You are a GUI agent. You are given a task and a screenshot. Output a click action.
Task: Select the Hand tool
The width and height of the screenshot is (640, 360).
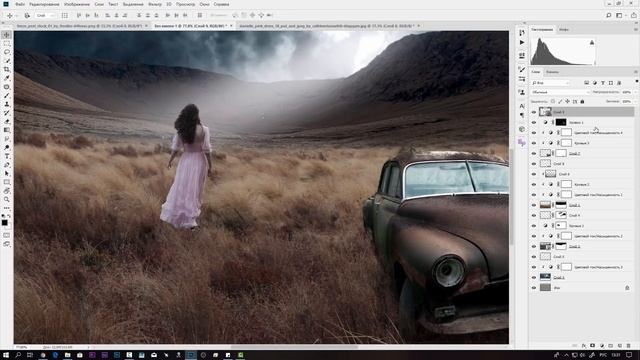pos(7,191)
